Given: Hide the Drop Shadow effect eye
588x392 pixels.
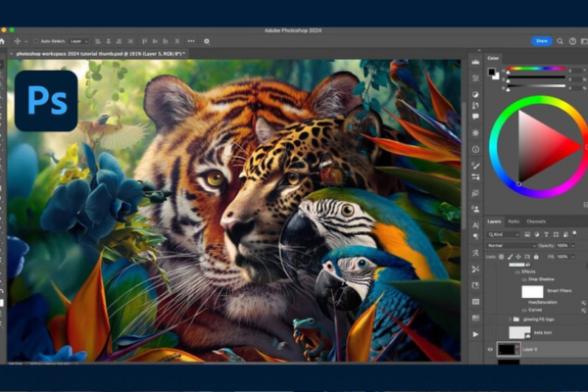Looking at the screenshot, I should click(524, 279).
